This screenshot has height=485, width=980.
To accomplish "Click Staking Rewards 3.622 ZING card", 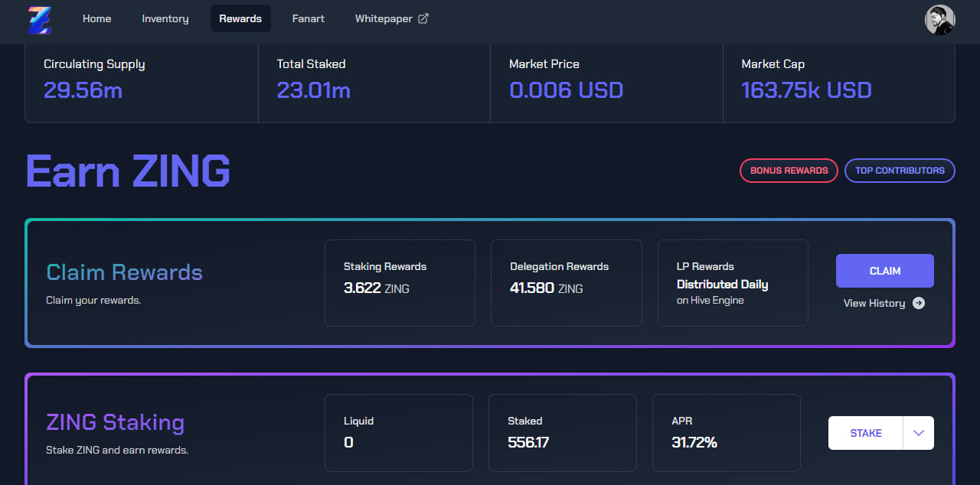I will pos(400,283).
